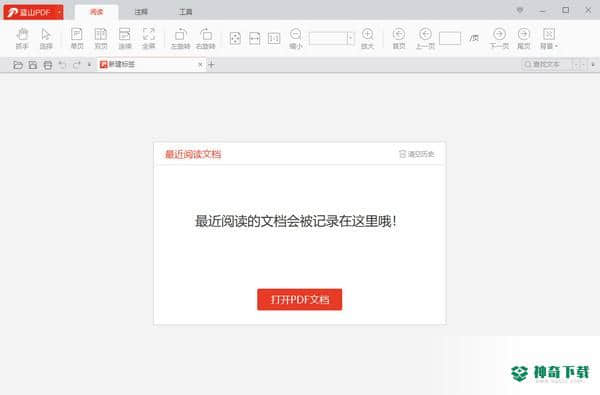Click the zoom level input box
The height and width of the screenshot is (395, 600).
pos(328,38)
